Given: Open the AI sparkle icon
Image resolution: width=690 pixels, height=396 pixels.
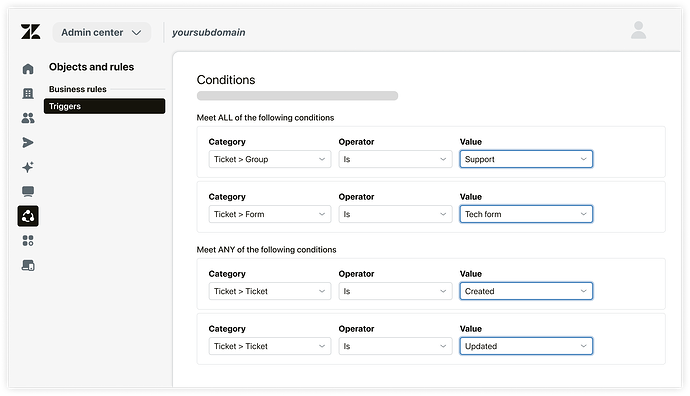Looking at the screenshot, I should point(28,167).
